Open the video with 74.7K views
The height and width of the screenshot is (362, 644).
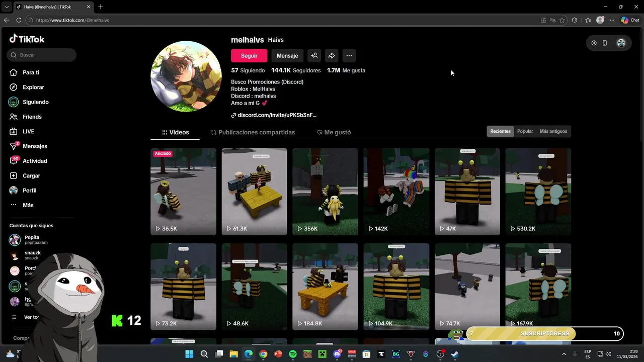point(467,287)
